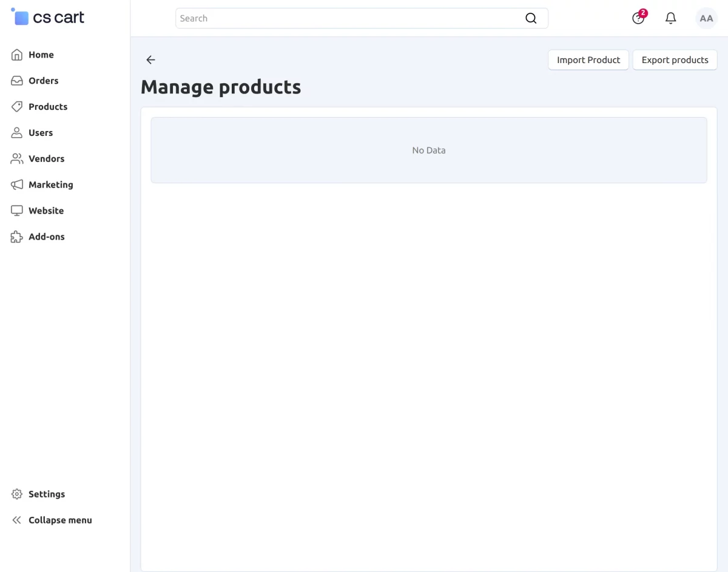Click the Marketing megaphone icon
This screenshot has height=572, width=728.
pyautogui.click(x=17, y=185)
